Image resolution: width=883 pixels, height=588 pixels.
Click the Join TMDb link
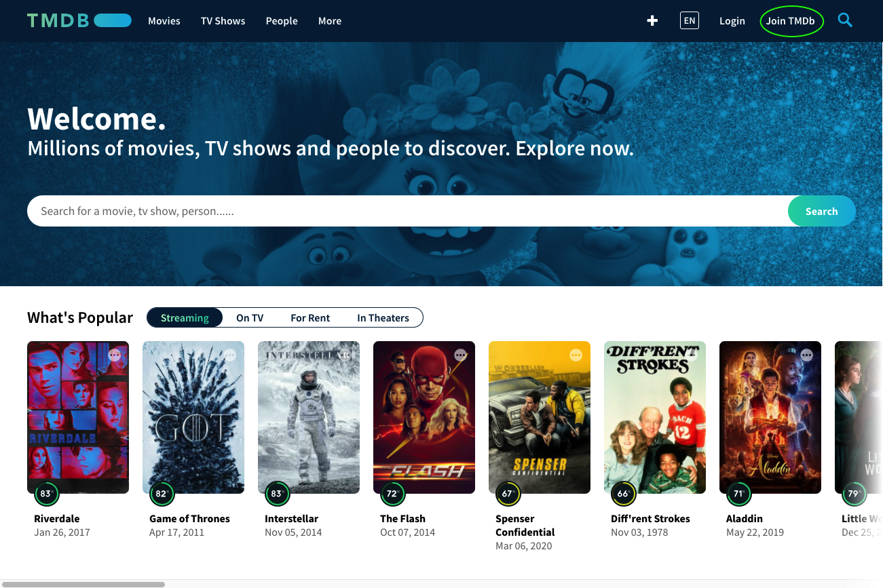791,21
